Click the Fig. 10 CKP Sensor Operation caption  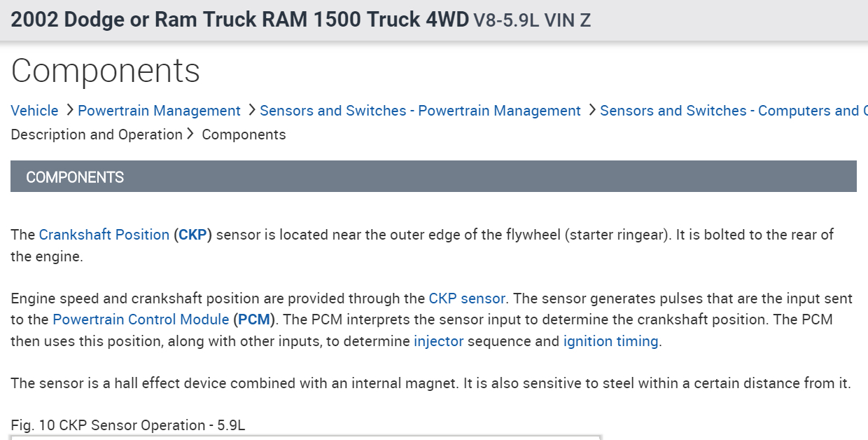pos(128,425)
